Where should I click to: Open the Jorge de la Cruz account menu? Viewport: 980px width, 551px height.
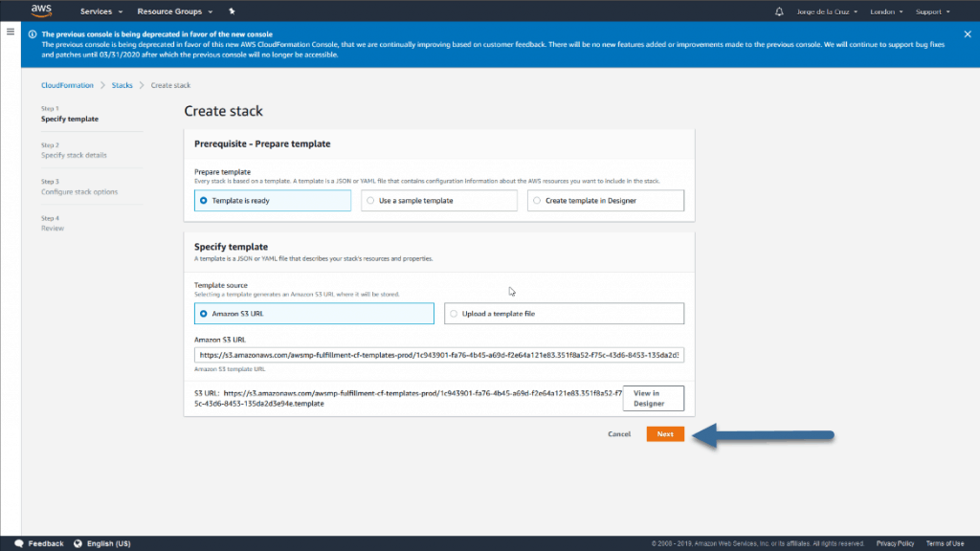(827, 11)
